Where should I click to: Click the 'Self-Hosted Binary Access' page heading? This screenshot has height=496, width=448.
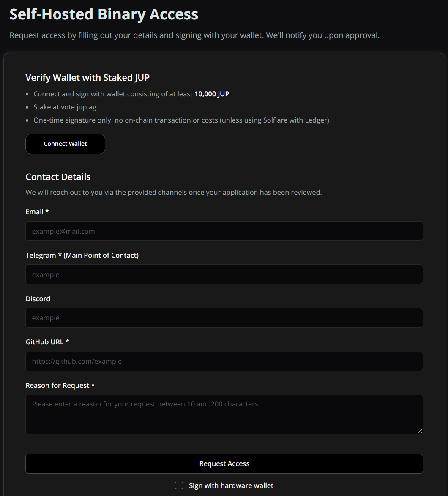pos(104,14)
